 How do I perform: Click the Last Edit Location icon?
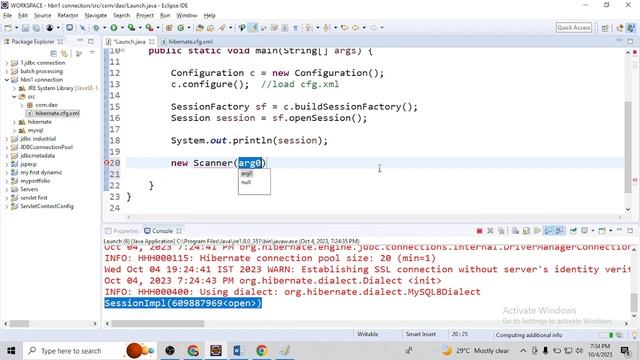344,28
